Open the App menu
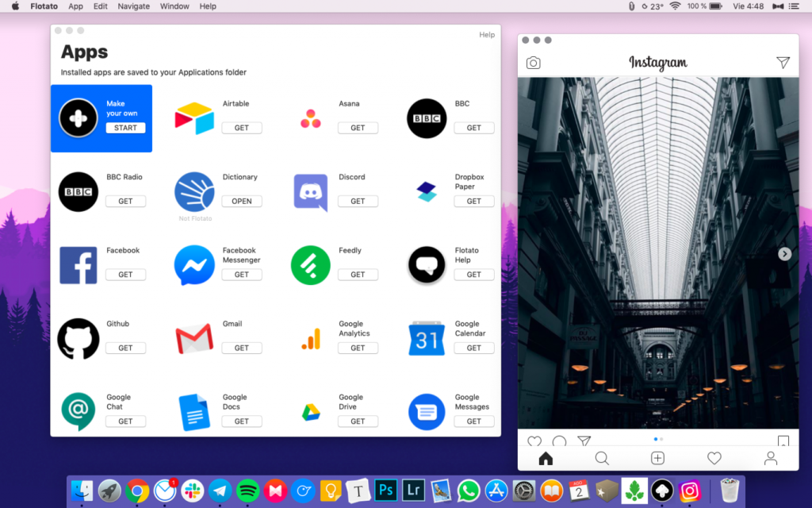The height and width of the screenshot is (508, 812). pos(75,6)
